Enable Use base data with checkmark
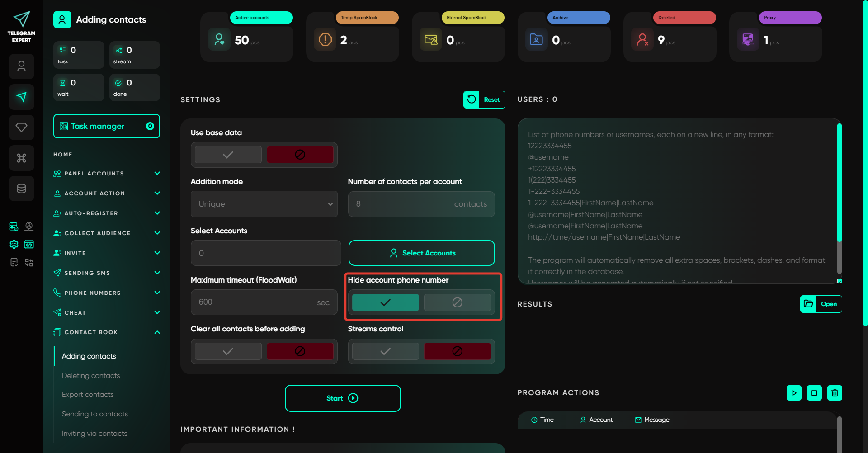 coord(228,155)
